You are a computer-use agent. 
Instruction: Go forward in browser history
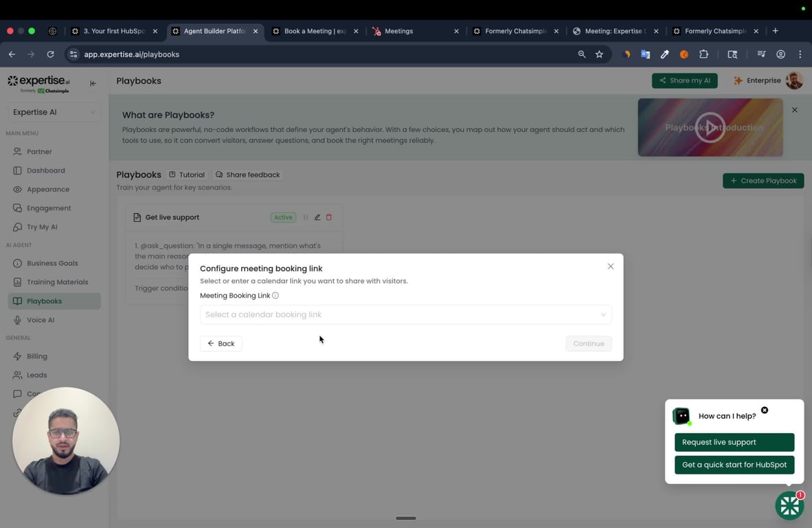click(x=31, y=54)
